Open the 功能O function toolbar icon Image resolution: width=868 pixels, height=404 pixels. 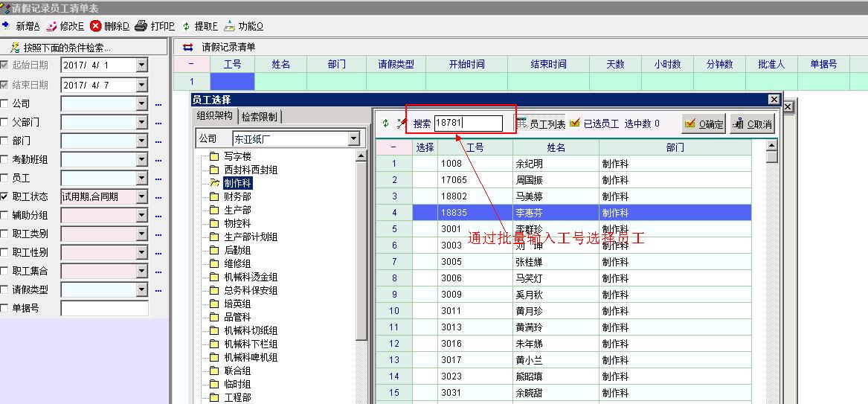click(x=230, y=26)
